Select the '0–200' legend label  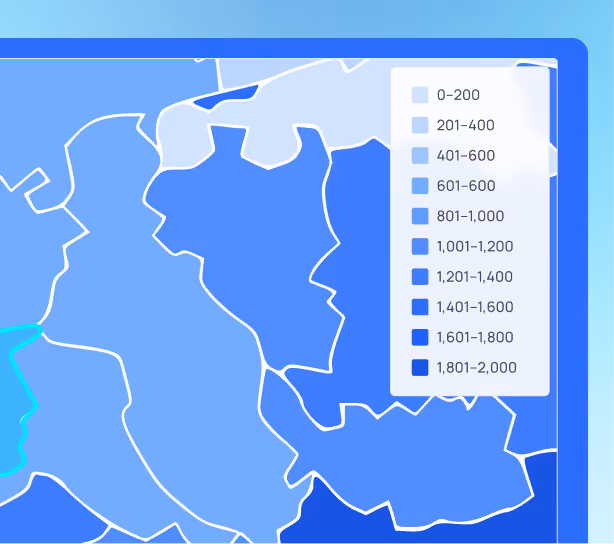click(458, 95)
